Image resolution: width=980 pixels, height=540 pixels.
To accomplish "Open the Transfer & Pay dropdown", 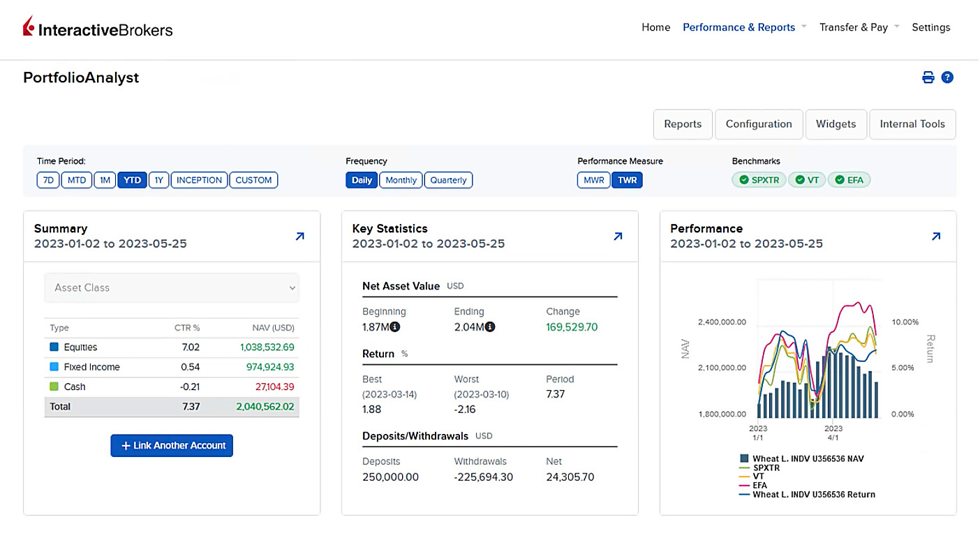I will click(854, 27).
